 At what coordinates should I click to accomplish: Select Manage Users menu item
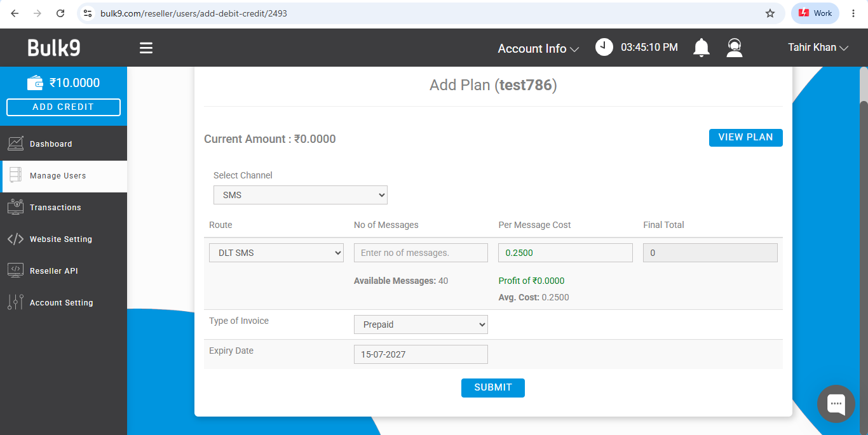click(x=64, y=176)
